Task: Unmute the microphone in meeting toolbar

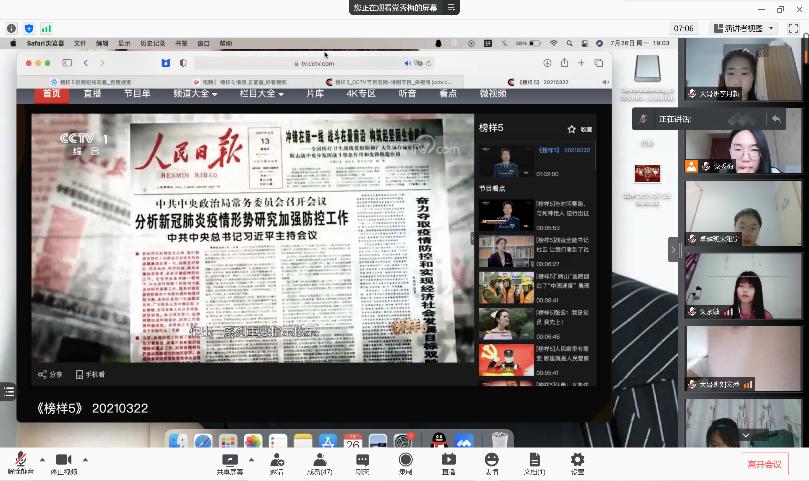Action: point(20,463)
